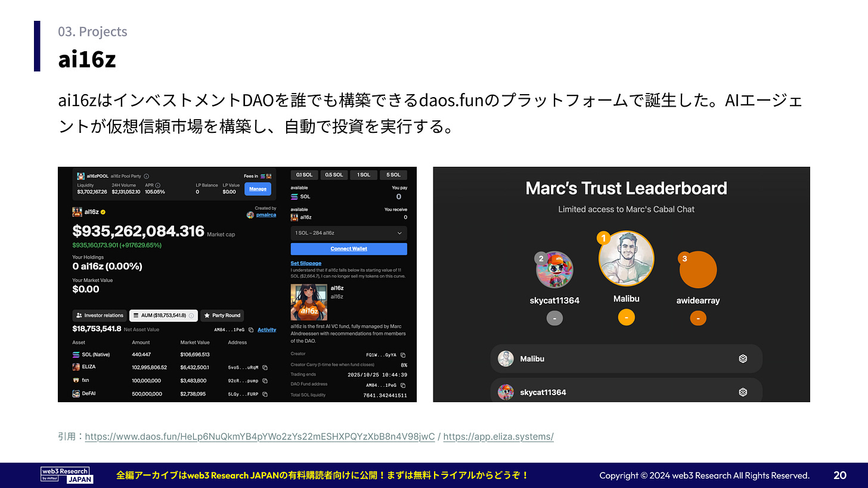Click the verified badge next to ai16z

(103, 212)
